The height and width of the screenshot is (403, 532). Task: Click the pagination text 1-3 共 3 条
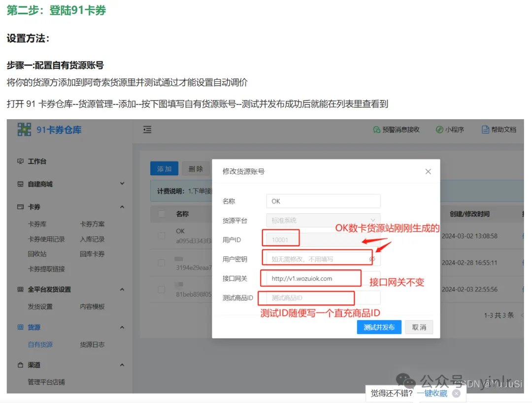[x=499, y=315]
